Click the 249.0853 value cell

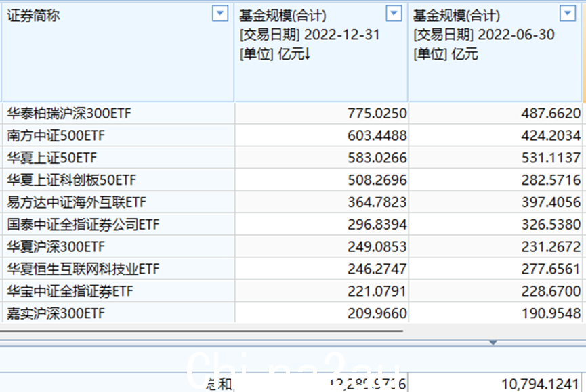coord(321,246)
